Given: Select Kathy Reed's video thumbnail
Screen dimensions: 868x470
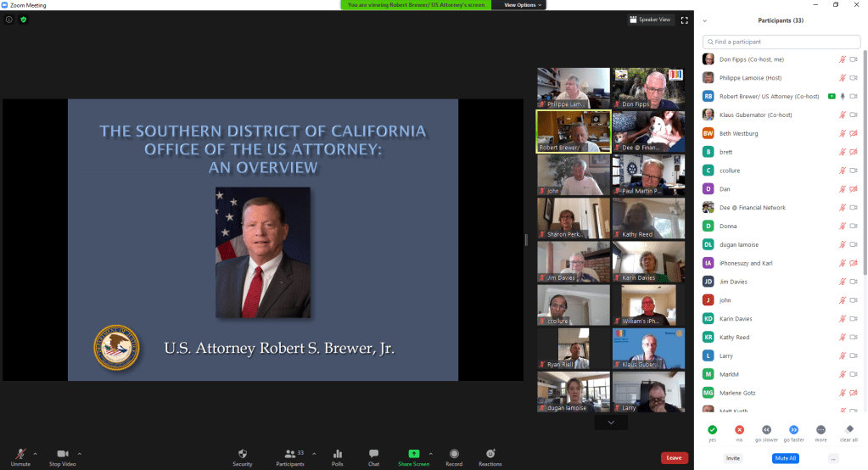Looking at the screenshot, I should pyautogui.click(x=648, y=218).
